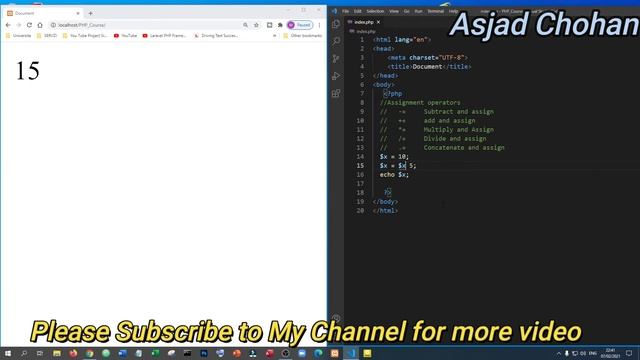Bookmark this page with the star icon
Screen dimensions: 640x360
click(256, 25)
